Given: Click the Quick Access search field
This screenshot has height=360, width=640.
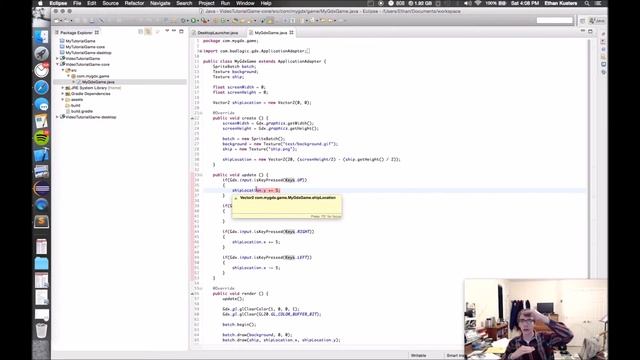Looking at the screenshot, I should pos(555,20).
